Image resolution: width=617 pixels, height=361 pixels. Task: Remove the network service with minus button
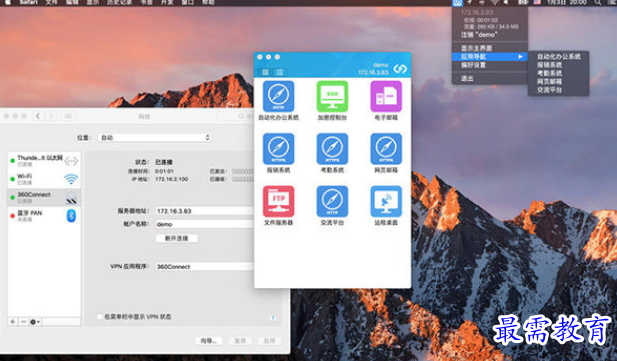23,322
